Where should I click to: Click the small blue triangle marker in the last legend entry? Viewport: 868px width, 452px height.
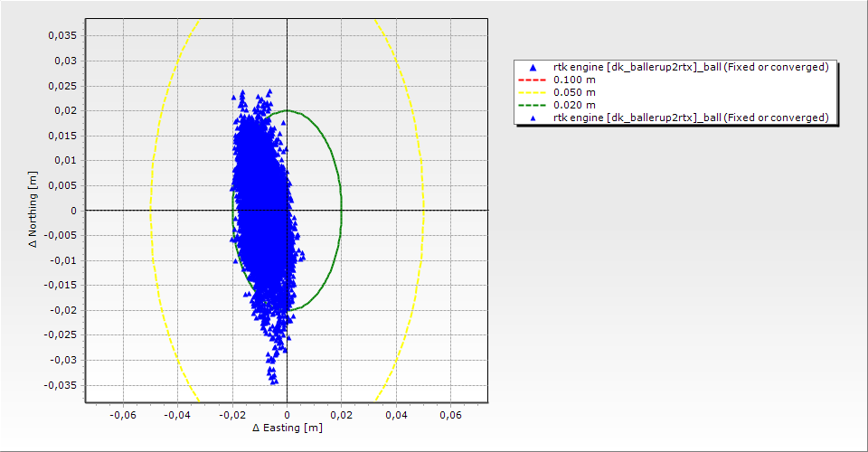[533, 118]
